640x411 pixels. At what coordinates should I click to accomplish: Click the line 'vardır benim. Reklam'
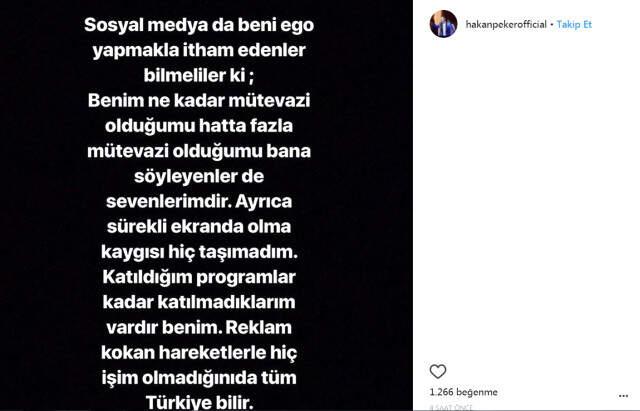(199, 327)
